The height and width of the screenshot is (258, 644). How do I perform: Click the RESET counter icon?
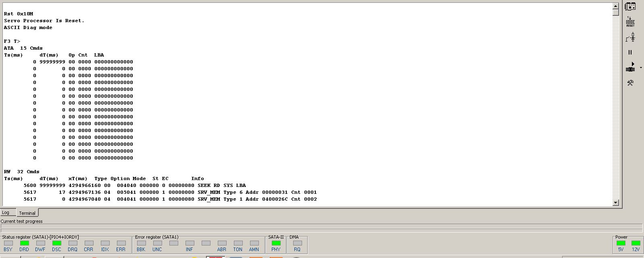[630, 22]
